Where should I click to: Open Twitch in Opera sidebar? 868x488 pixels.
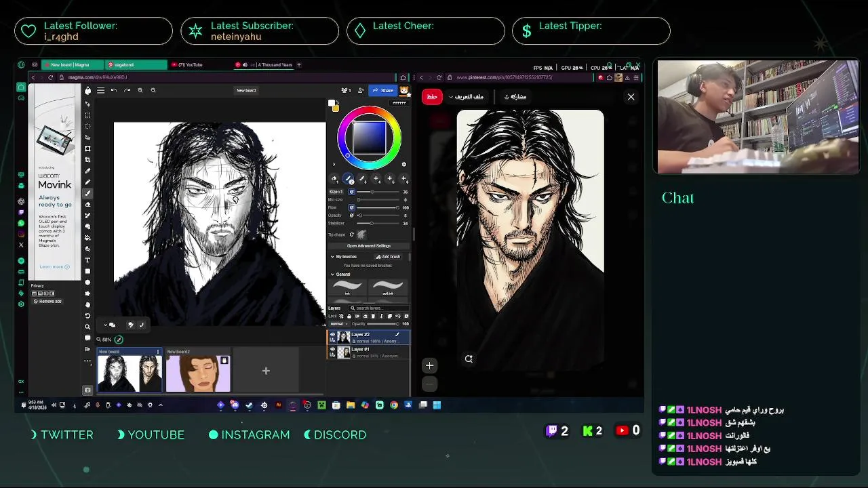point(21,212)
